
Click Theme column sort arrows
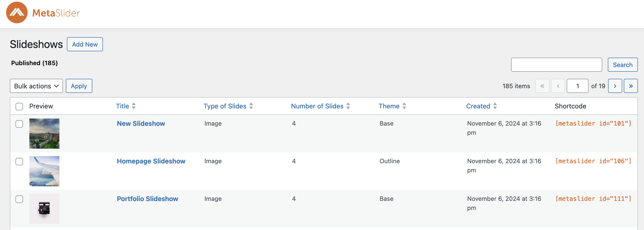click(404, 106)
